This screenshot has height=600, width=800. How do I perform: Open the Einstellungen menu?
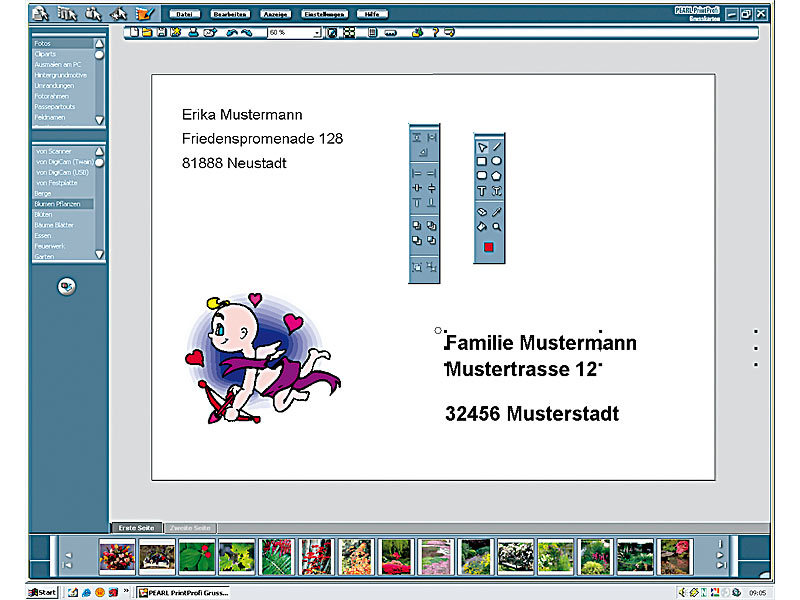pos(325,14)
